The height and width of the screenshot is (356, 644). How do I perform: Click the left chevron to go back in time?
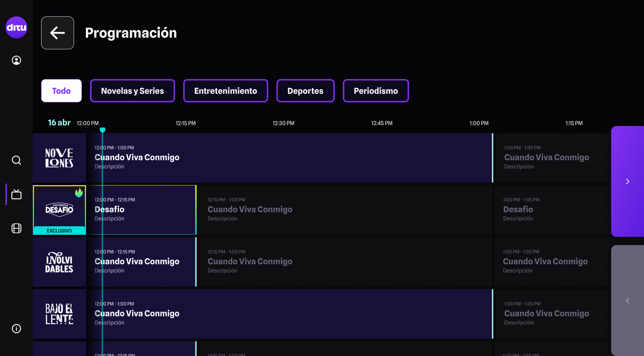point(627,300)
